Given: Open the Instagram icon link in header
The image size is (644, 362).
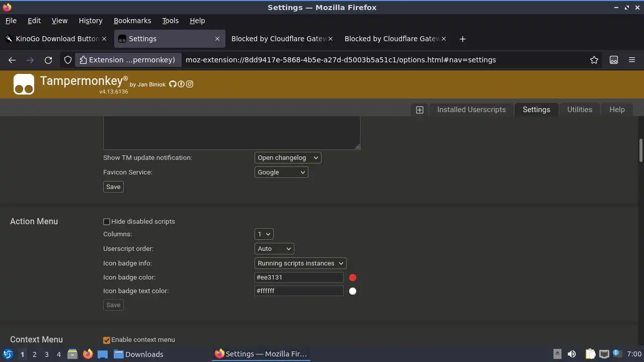Looking at the screenshot, I should coord(190,84).
